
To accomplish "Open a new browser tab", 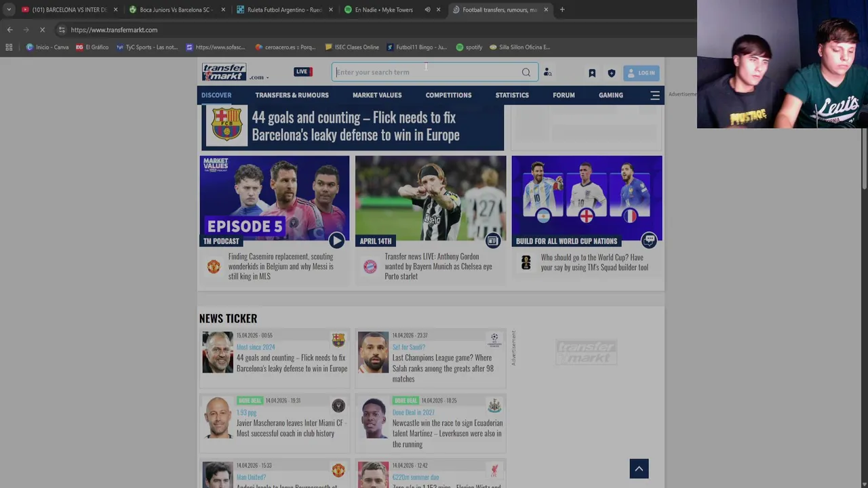I will 562,9.
